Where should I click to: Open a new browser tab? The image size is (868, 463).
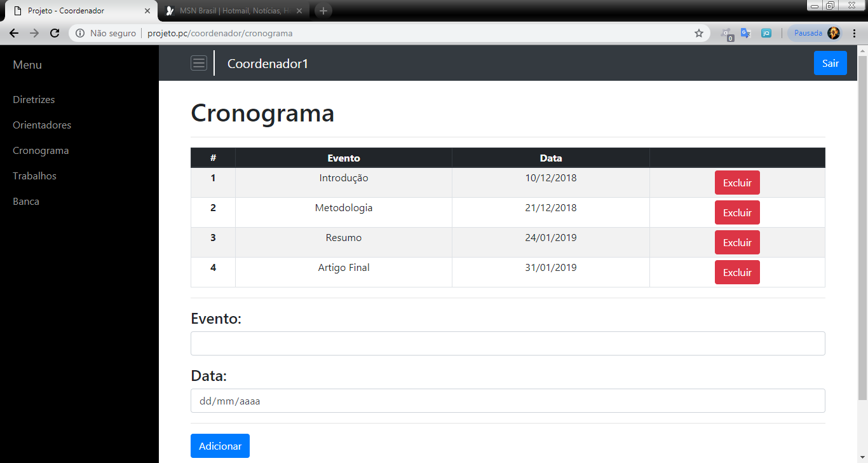pyautogui.click(x=323, y=11)
